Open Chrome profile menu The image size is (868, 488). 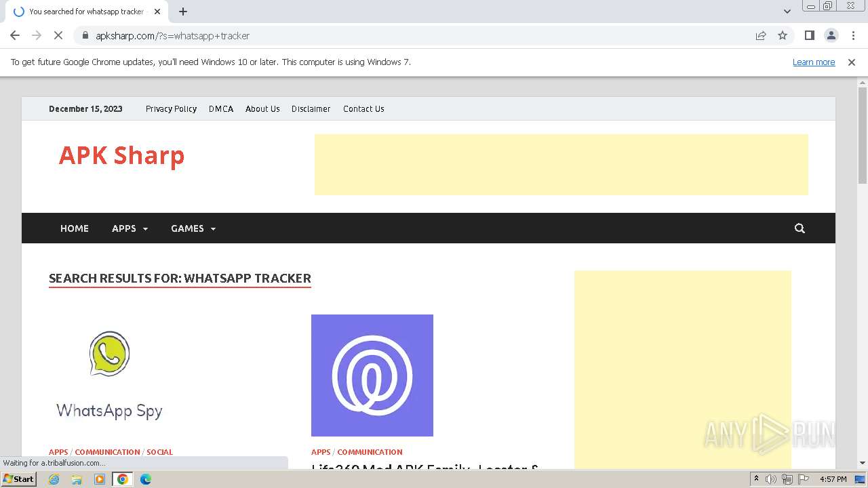click(831, 35)
